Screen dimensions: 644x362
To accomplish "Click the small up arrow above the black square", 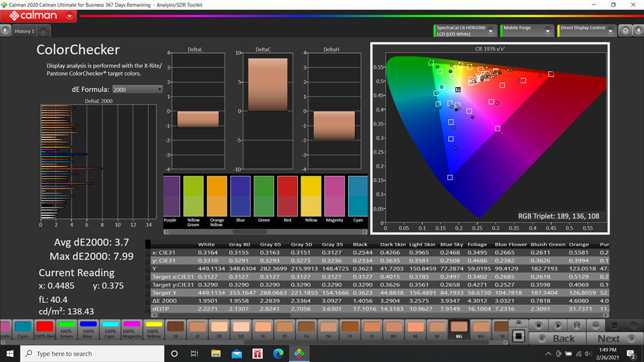I will [x=518, y=323].
